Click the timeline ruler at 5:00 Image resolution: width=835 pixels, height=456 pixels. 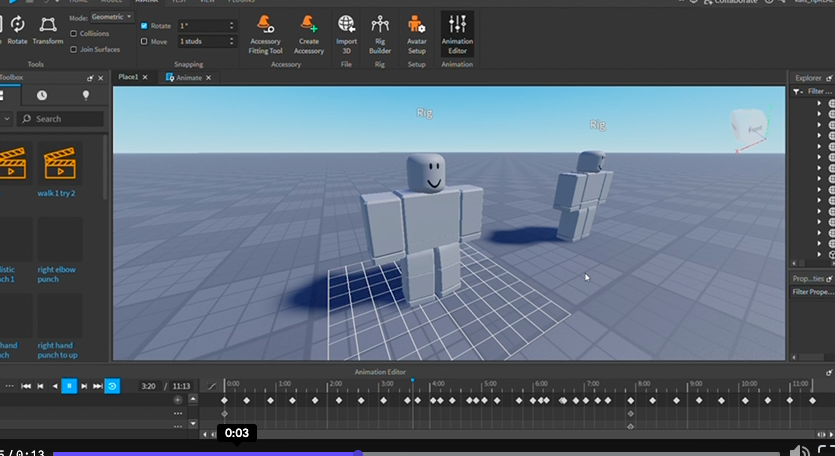coord(490,384)
